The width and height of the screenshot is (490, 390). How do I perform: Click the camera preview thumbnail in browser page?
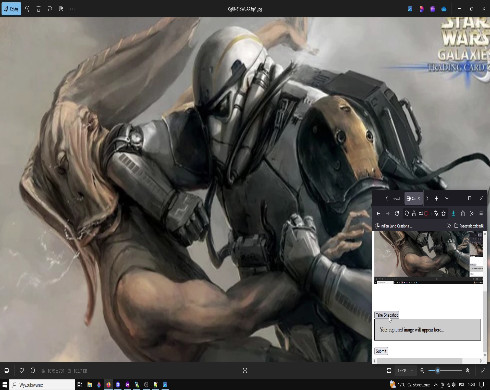(428, 258)
